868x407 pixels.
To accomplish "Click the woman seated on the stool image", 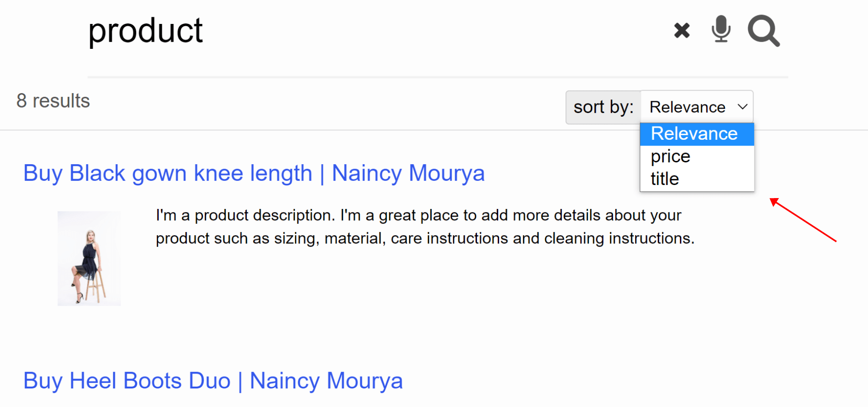I will [x=89, y=258].
